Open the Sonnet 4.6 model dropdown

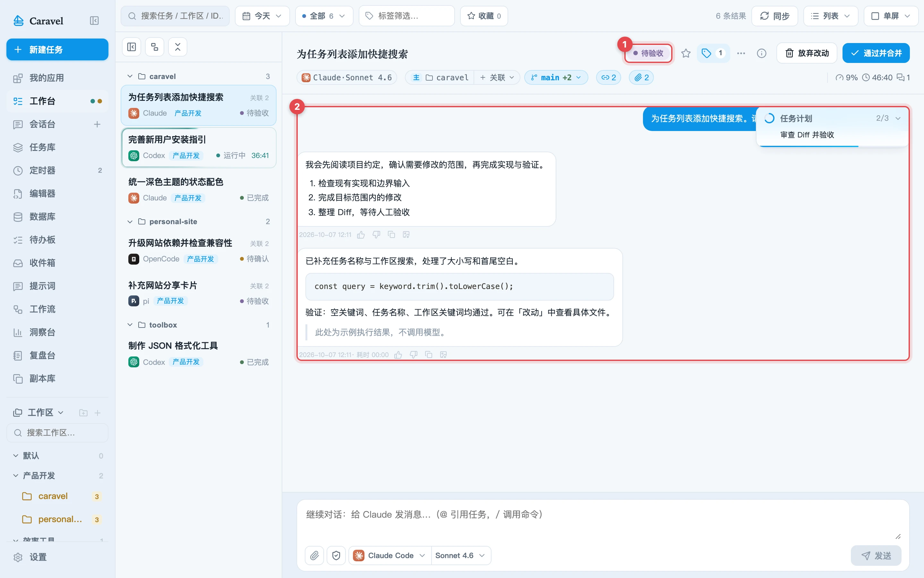pos(460,556)
